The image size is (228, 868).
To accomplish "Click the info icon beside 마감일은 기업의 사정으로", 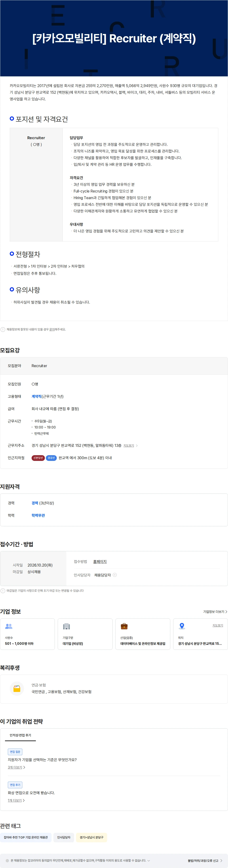I will click(3, 591).
